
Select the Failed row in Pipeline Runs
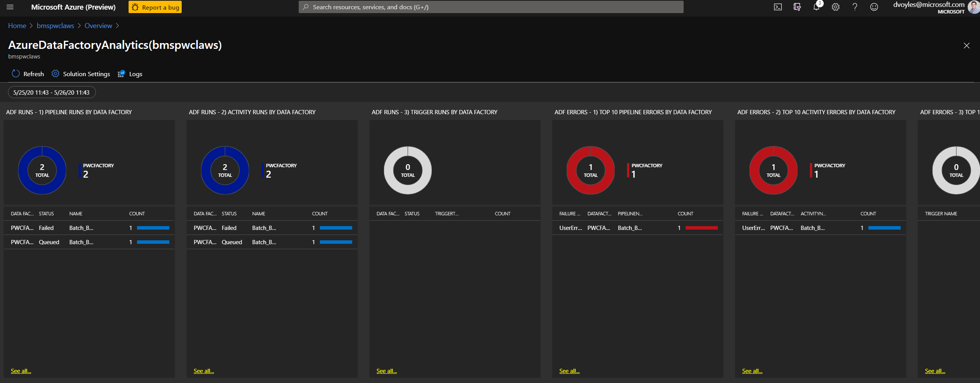tap(89, 228)
